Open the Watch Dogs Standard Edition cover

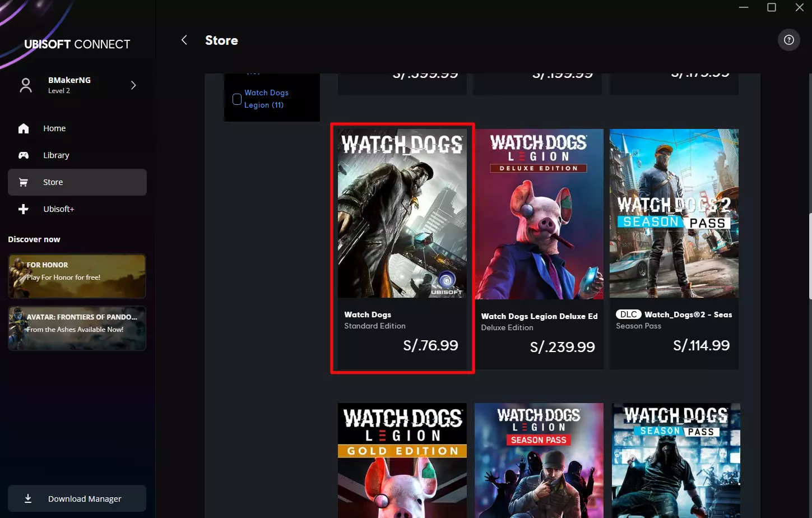(402, 213)
